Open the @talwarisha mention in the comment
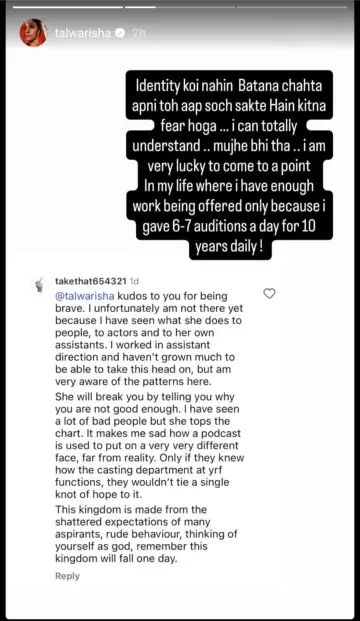This screenshot has width=360, height=621. [85, 296]
